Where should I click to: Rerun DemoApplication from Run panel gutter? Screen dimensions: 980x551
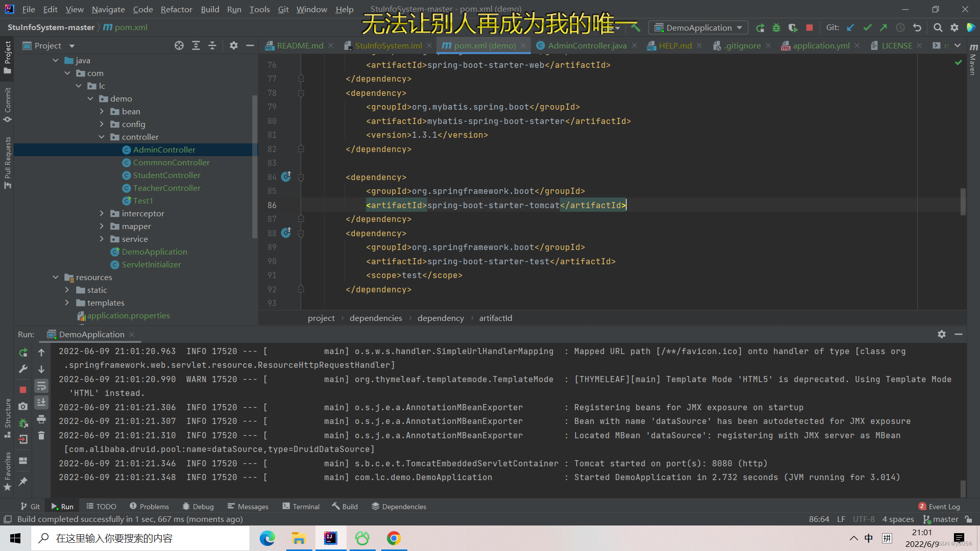(x=23, y=353)
